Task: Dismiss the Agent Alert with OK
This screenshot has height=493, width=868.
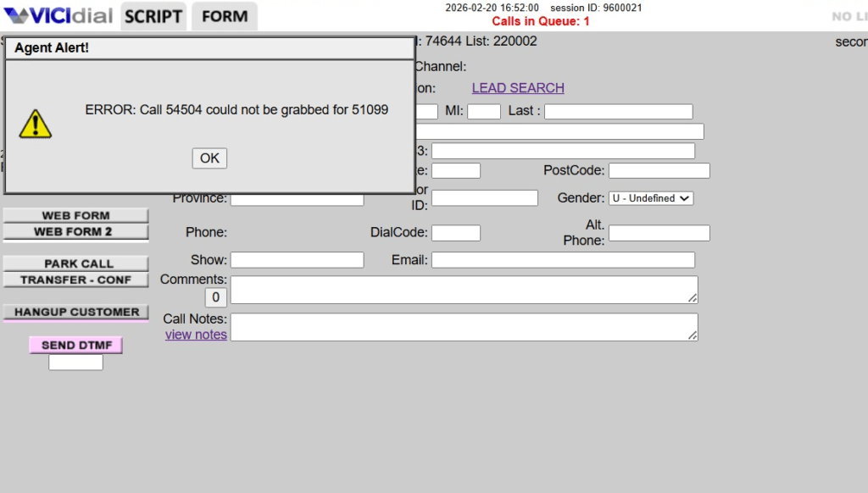Action: point(209,158)
